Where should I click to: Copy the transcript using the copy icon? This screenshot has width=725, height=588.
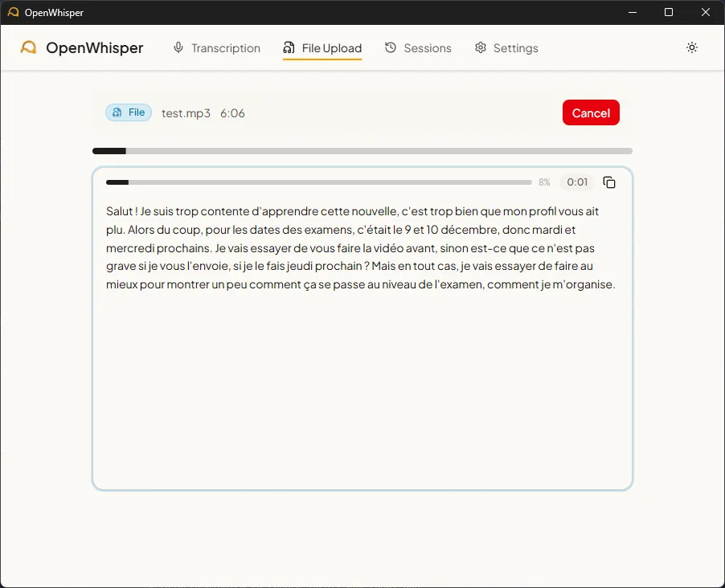click(x=609, y=182)
